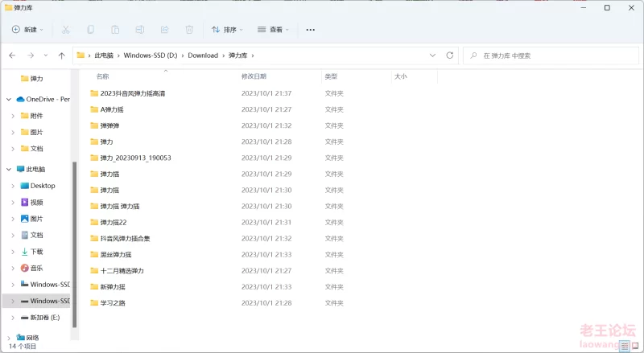Image resolution: width=644 pixels, height=353 pixels.
Task: Go forward with the right arrow
Action: tap(31, 55)
